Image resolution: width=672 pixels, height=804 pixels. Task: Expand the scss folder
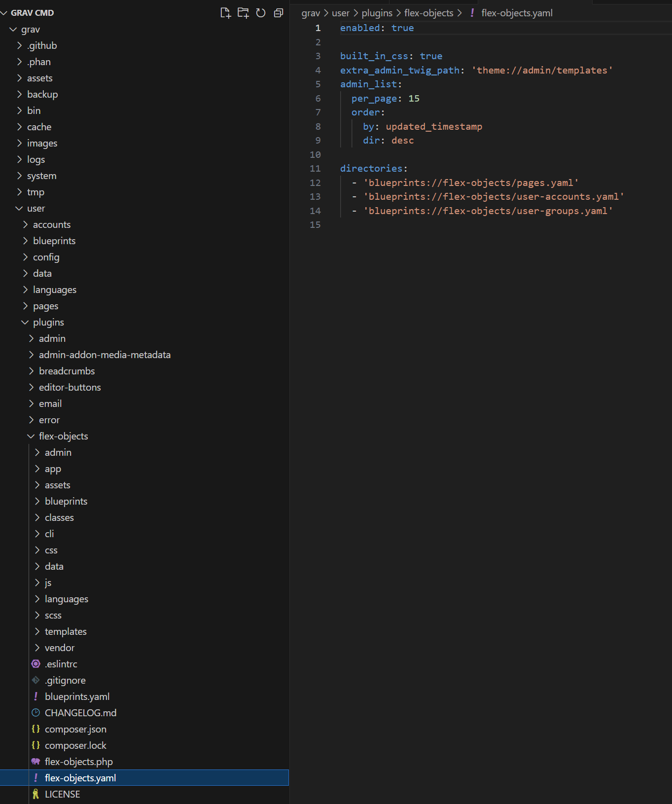tap(37, 615)
